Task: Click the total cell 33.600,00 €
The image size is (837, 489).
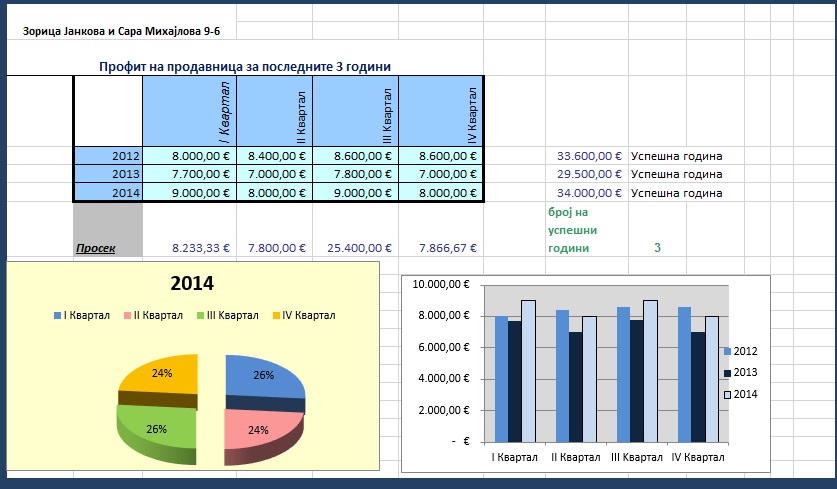Action: [589, 156]
